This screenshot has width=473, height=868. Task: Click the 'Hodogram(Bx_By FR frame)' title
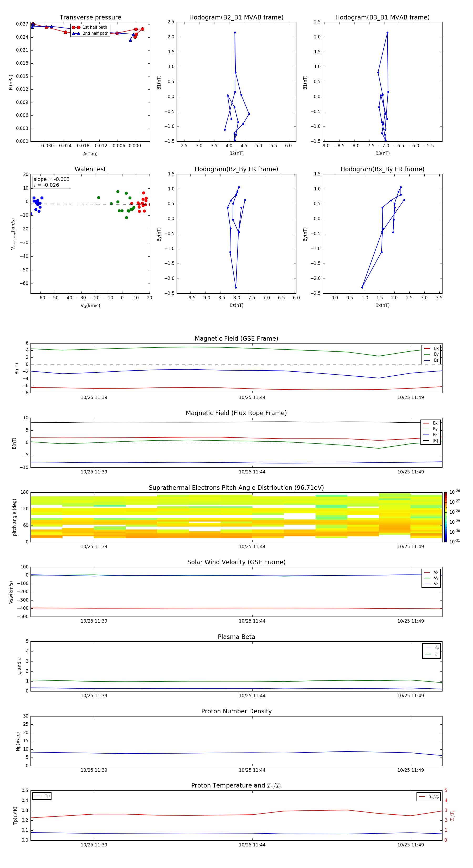(x=382, y=169)
